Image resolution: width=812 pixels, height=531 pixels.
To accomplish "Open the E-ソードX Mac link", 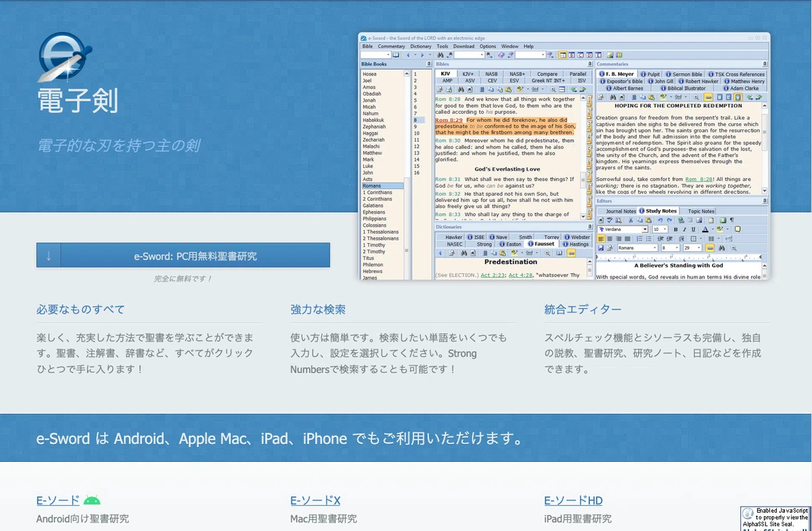I will pos(315,501).
